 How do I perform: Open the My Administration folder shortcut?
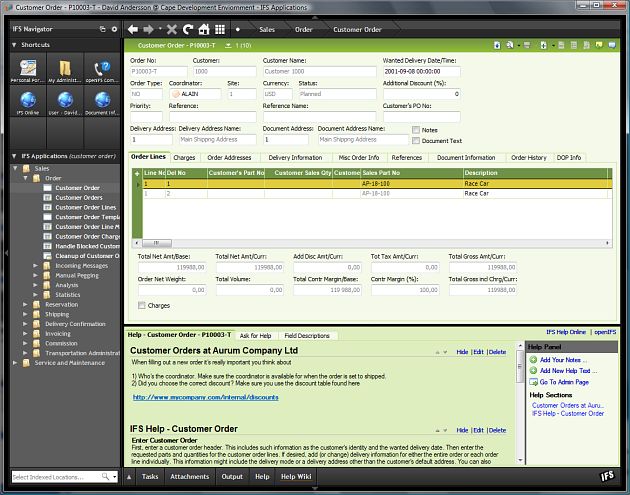(x=65, y=68)
